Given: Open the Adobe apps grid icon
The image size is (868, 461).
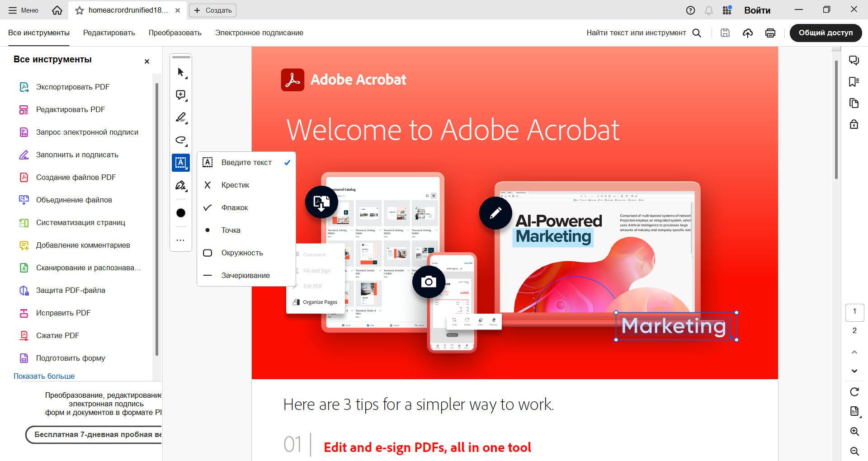Looking at the screenshot, I should click(727, 10).
